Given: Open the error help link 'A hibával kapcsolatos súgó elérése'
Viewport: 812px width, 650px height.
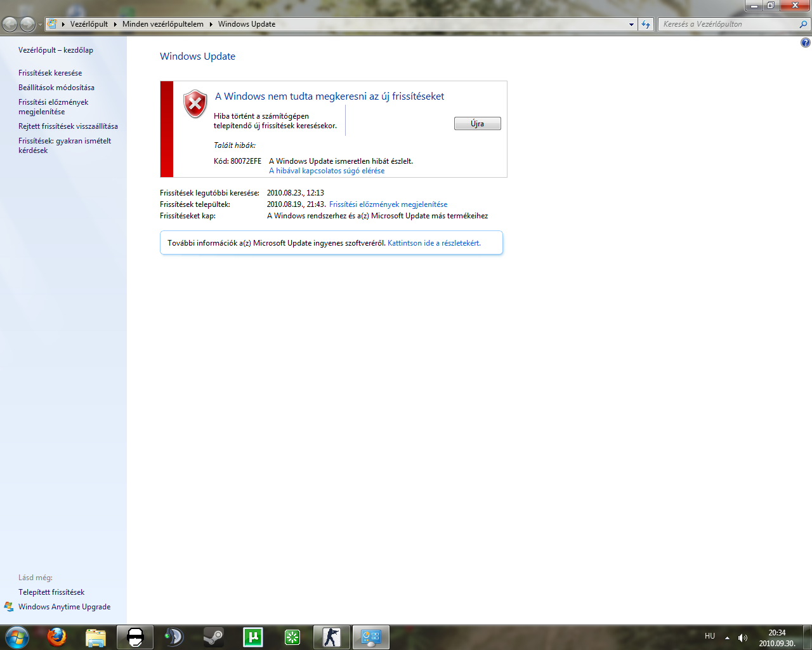Looking at the screenshot, I should click(327, 171).
